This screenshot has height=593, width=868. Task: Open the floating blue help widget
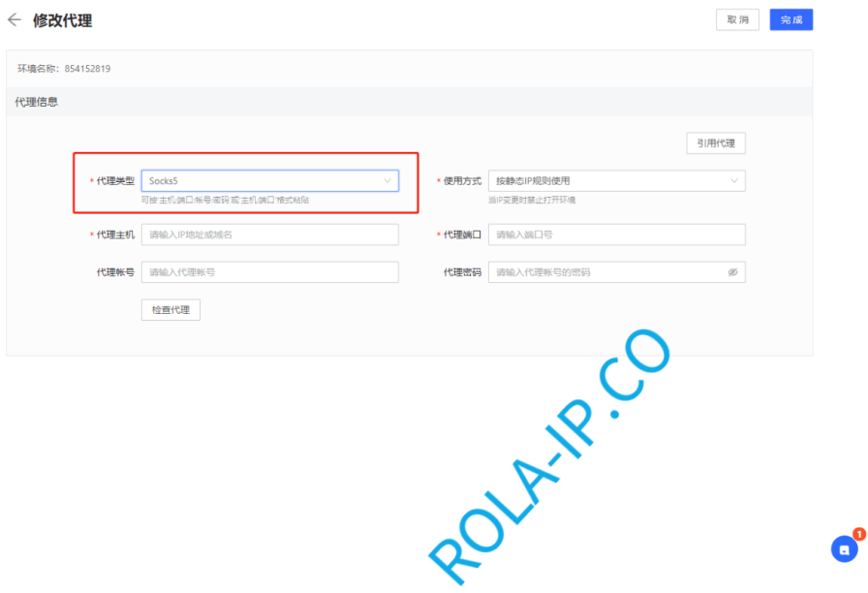844,549
